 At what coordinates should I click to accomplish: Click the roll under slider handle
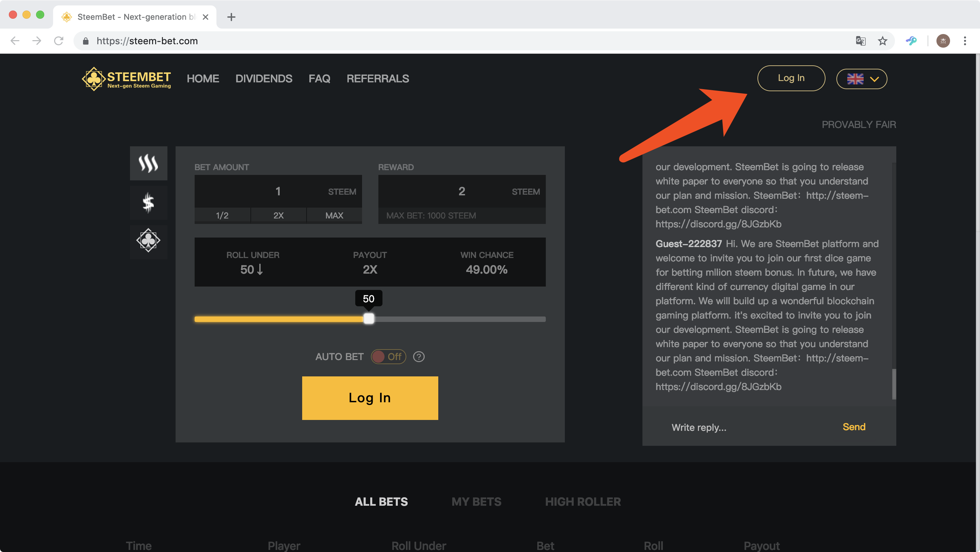(369, 319)
